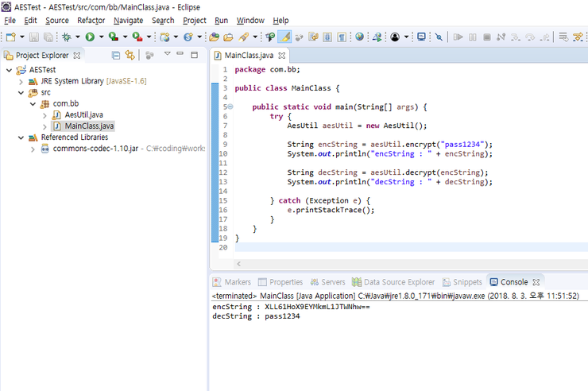Open the Refactor menu

tap(91, 20)
